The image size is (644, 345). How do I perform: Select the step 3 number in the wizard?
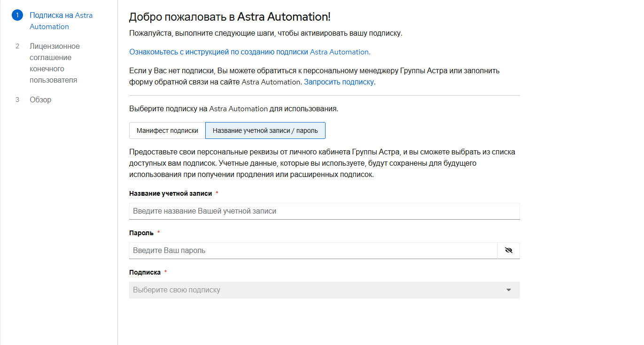coord(17,100)
